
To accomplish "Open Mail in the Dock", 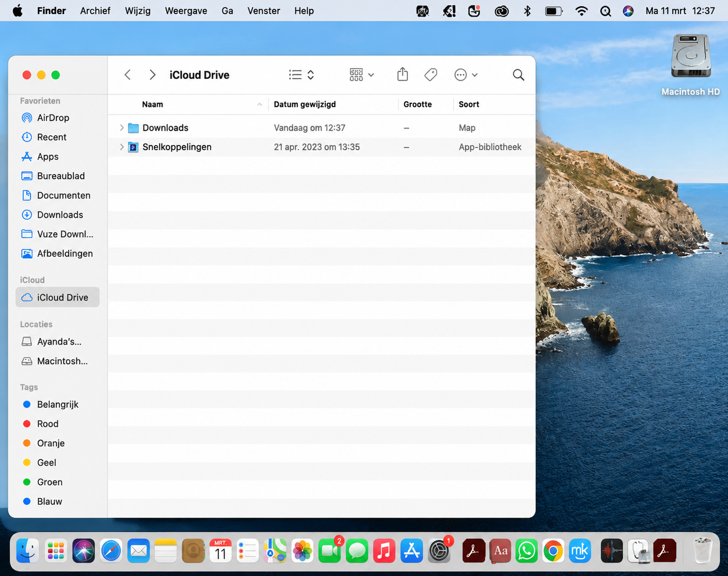I will [138, 551].
